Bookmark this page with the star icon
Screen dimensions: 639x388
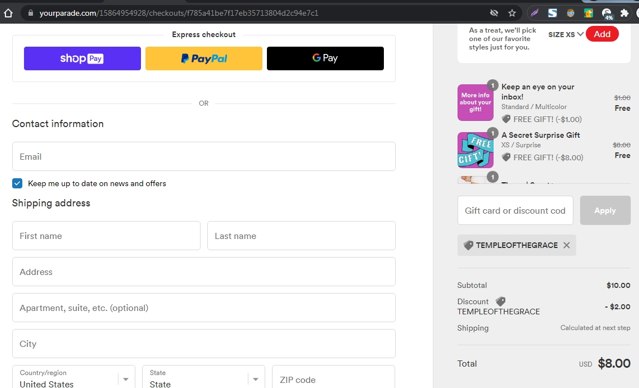tap(512, 13)
